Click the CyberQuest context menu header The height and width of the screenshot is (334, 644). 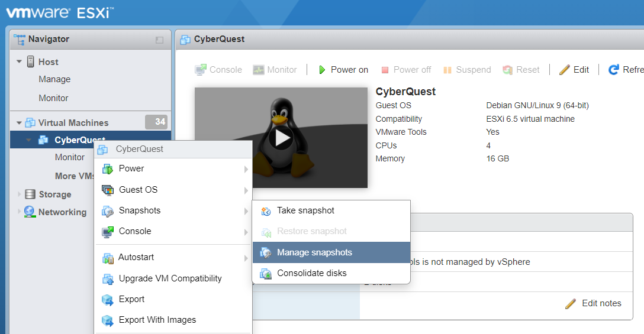[x=173, y=150]
